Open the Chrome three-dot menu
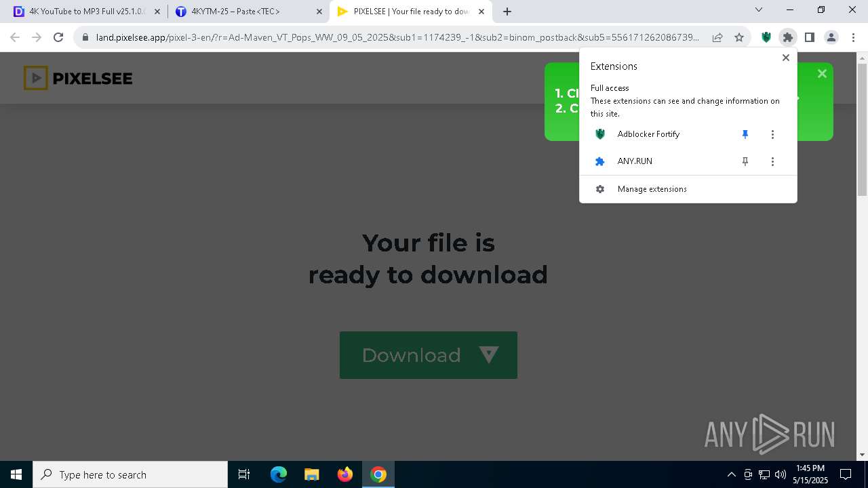The image size is (868, 488). (x=852, y=37)
